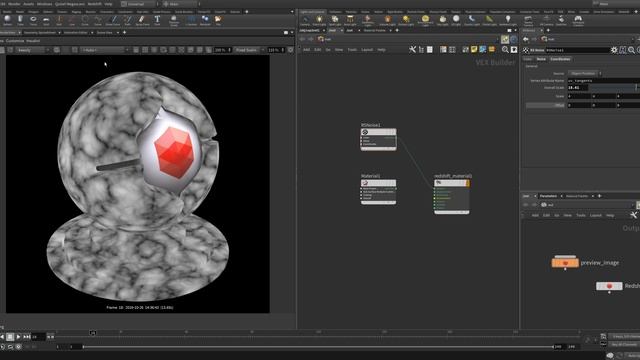Viewport: 640px width, 360px height.
Task: Switch to the Color parameter tab
Action: click(x=527, y=59)
